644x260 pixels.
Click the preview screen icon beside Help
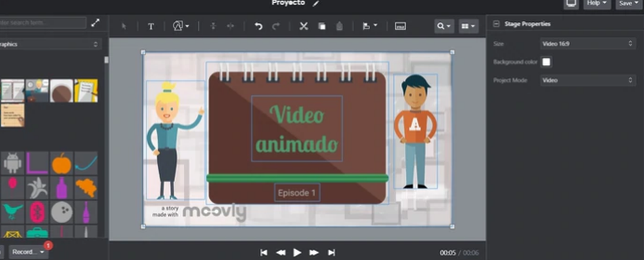click(x=571, y=3)
